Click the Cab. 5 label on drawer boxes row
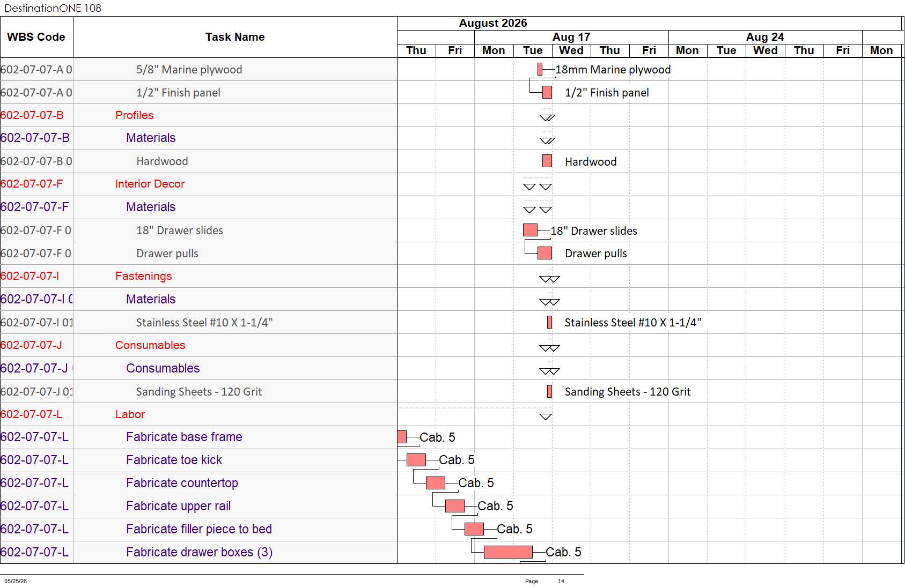Image resolution: width=905 pixels, height=588 pixels. click(x=563, y=552)
